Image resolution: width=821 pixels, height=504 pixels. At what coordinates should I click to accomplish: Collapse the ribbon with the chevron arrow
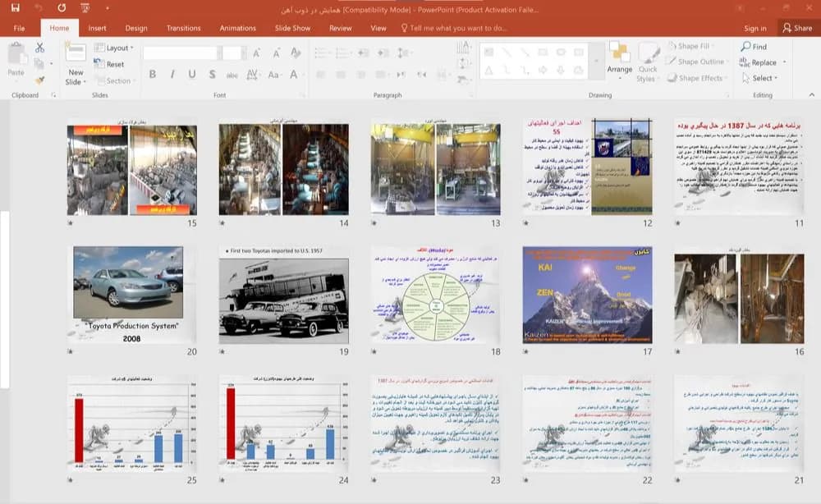tap(812, 94)
